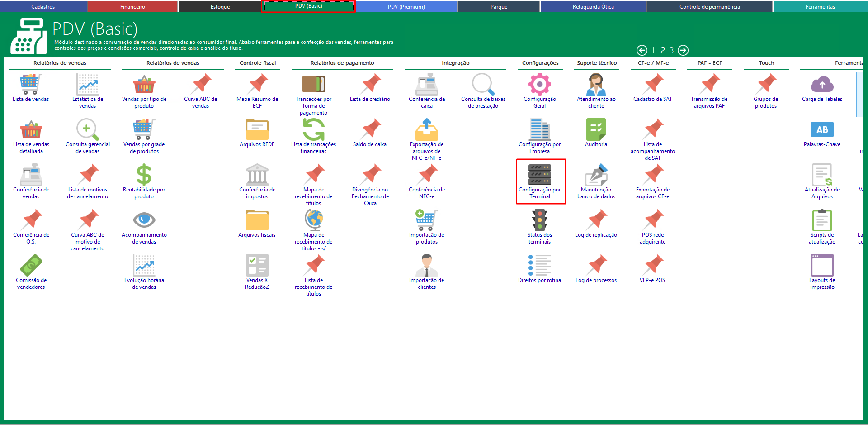Open Palavras-Chave AB icon
The image size is (868, 425).
822,130
